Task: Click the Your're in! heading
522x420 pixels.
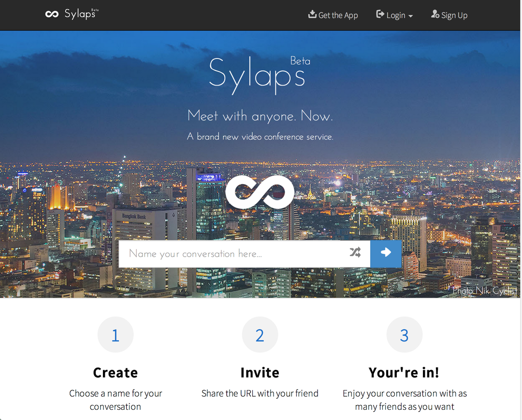Action: 404,373
